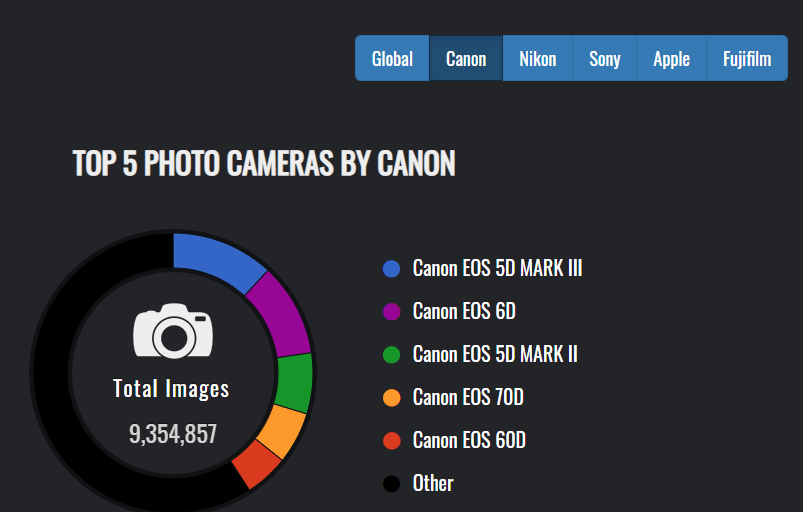Click the red Canon EOS 60D legend dot
The image size is (803, 512).
coord(392,441)
